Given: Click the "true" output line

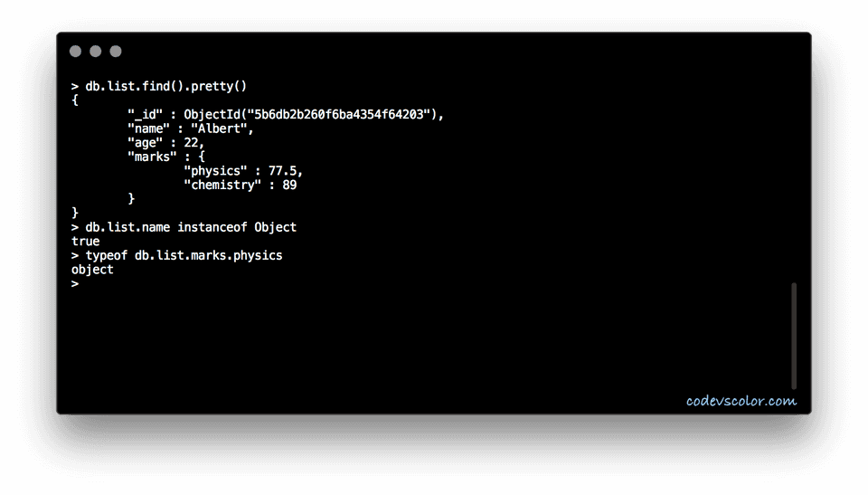Looking at the screenshot, I should [x=86, y=242].
